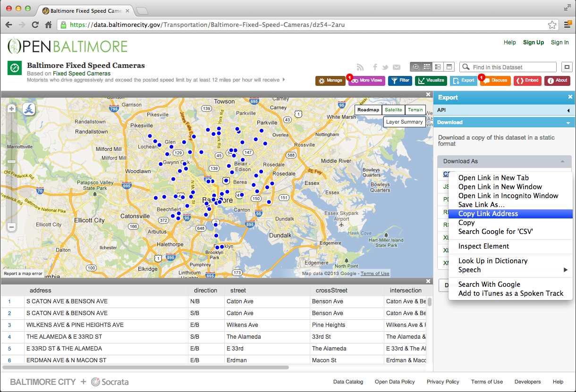Image resolution: width=576 pixels, height=392 pixels.
Task: Share dataset via the Twitter bird icon
Action: click(x=385, y=67)
